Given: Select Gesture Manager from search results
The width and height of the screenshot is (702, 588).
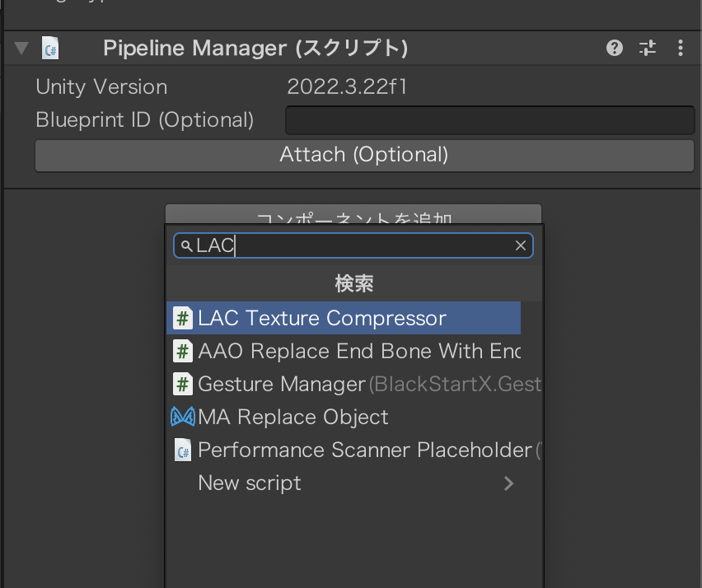Looking at the screenshot, I should pyautogui.click(x=281, y=385).
